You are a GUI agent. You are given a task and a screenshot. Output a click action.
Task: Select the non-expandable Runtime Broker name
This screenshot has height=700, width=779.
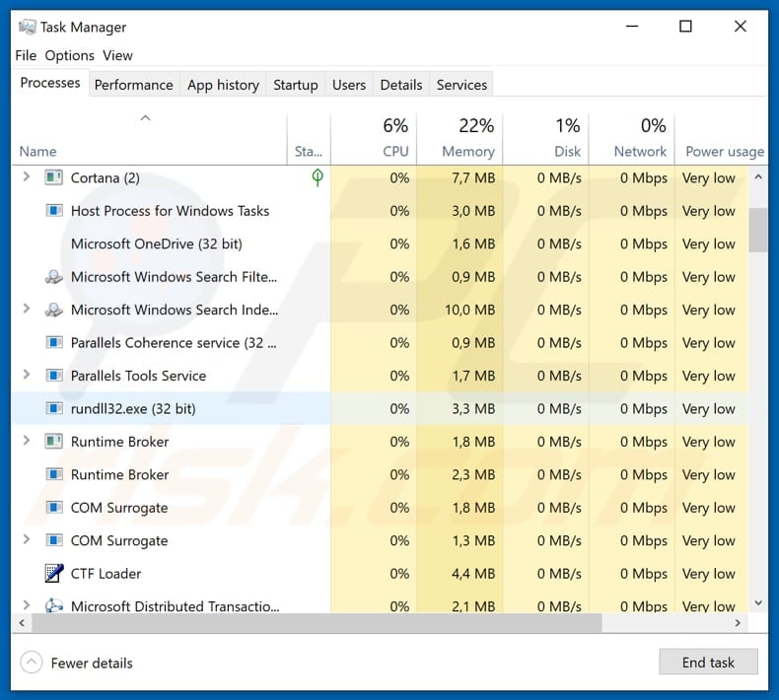(119, 474)
